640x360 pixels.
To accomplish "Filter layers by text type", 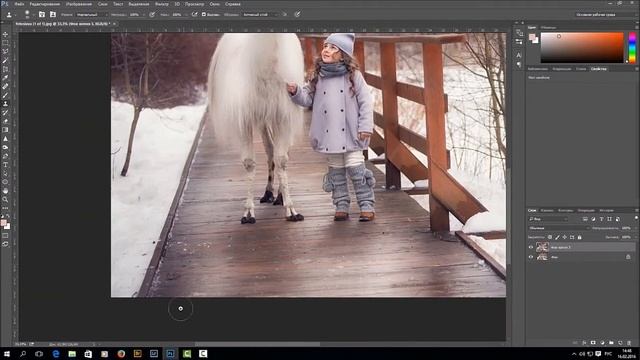I will [x=602, y=219].
